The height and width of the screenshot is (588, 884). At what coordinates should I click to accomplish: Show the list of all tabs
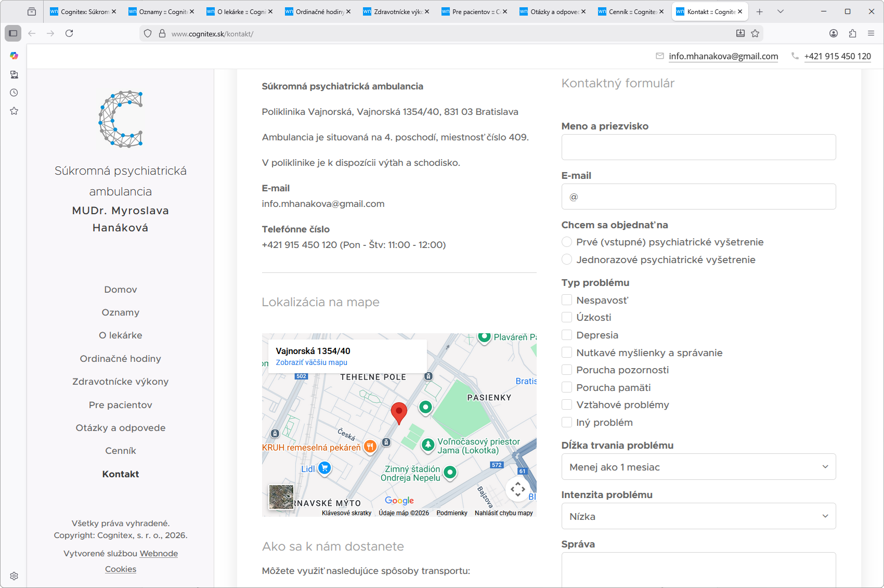click(x=781, y=11)
